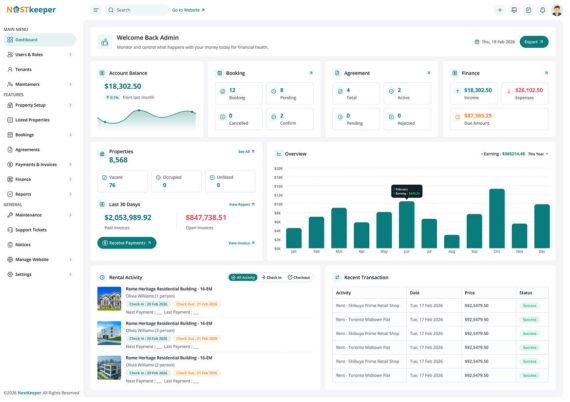Open the notifications bell icon
570x402 pixels.
click(542, 10)
